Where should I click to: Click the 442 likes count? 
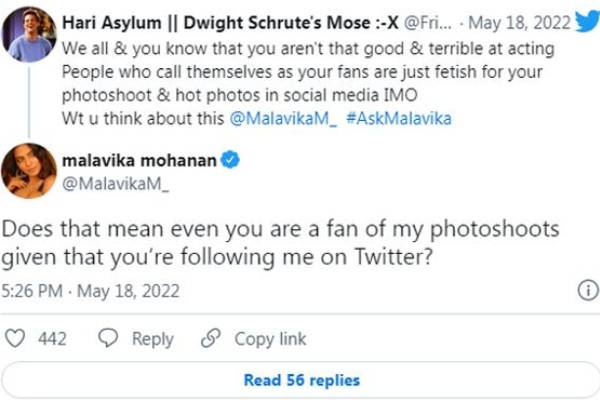click(x=52, y=339)
